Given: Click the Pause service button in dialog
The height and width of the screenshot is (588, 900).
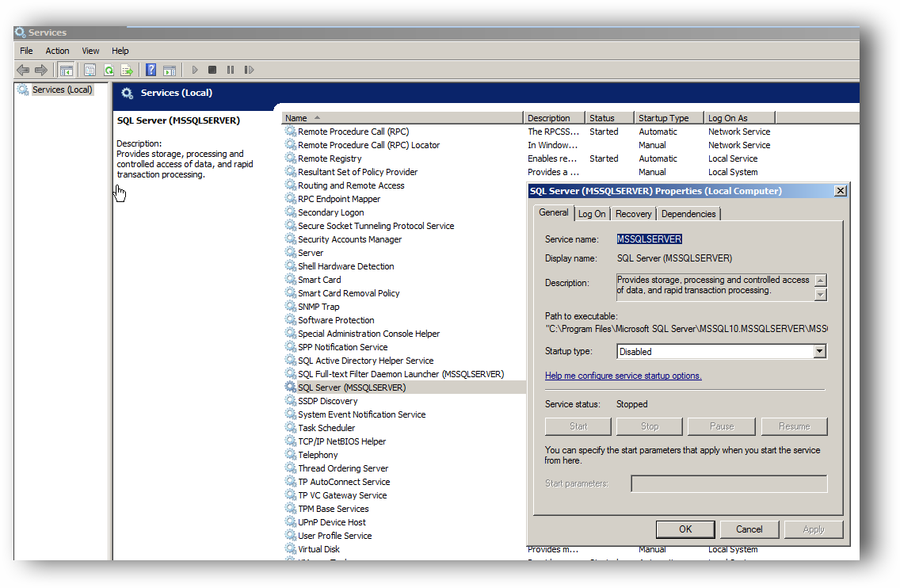Looking at the screenshot, I should click(722, 426).
